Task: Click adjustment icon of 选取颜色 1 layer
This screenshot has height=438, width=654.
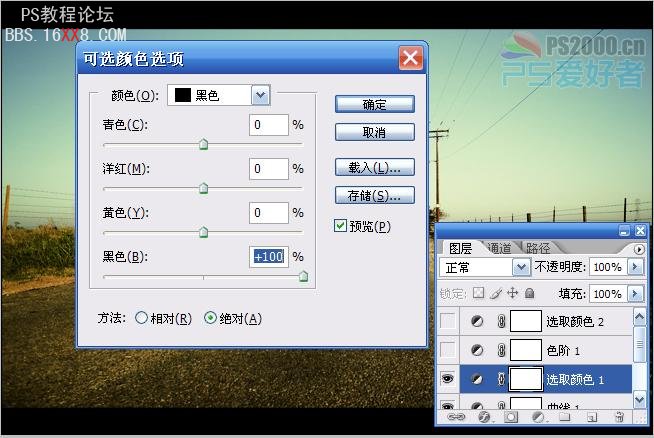Action: (477, 379)
